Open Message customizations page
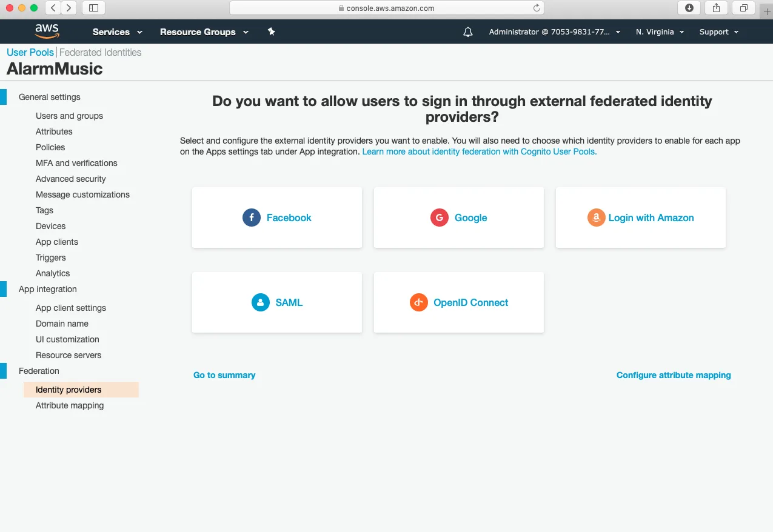773x532 pixels. click(82, 195)
